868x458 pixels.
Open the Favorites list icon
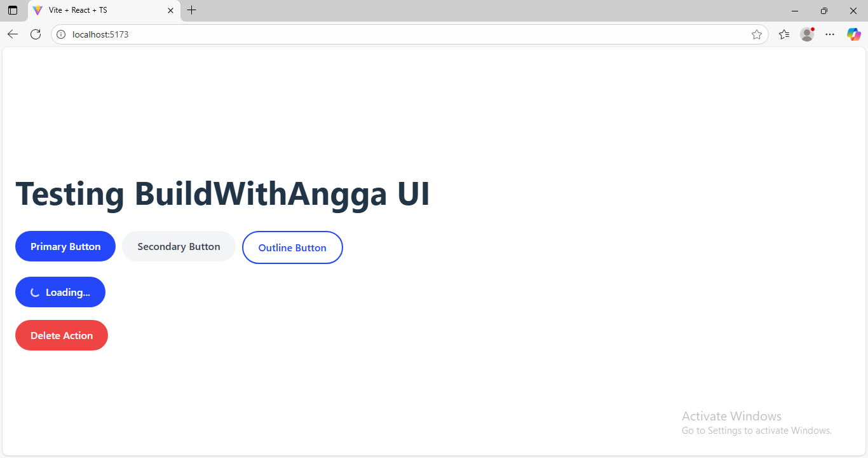tap(784, 34)
